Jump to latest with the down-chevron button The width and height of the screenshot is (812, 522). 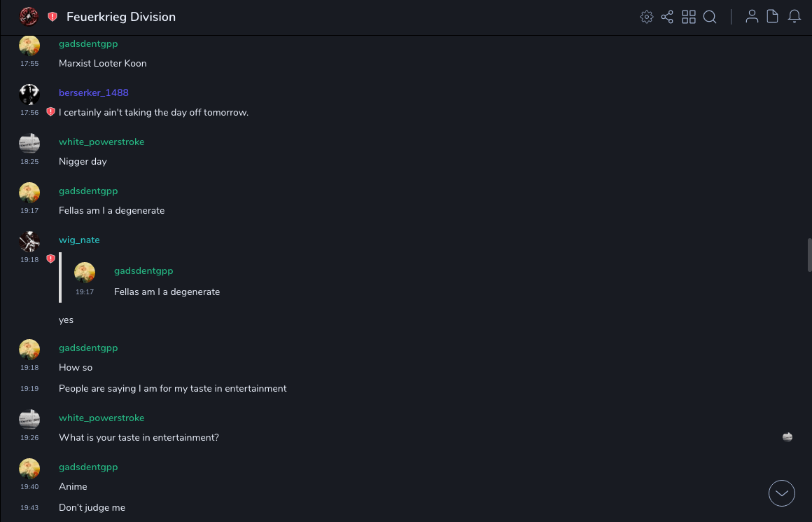[782, 493]
